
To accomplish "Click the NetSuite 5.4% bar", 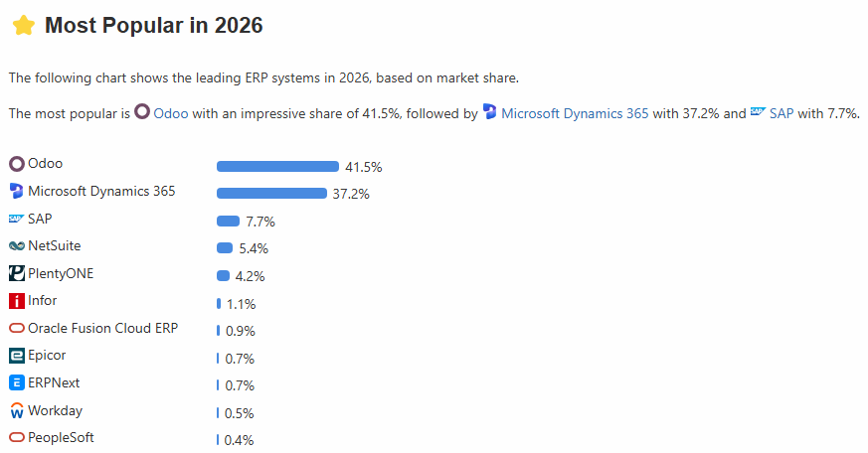I will (225, 247).
